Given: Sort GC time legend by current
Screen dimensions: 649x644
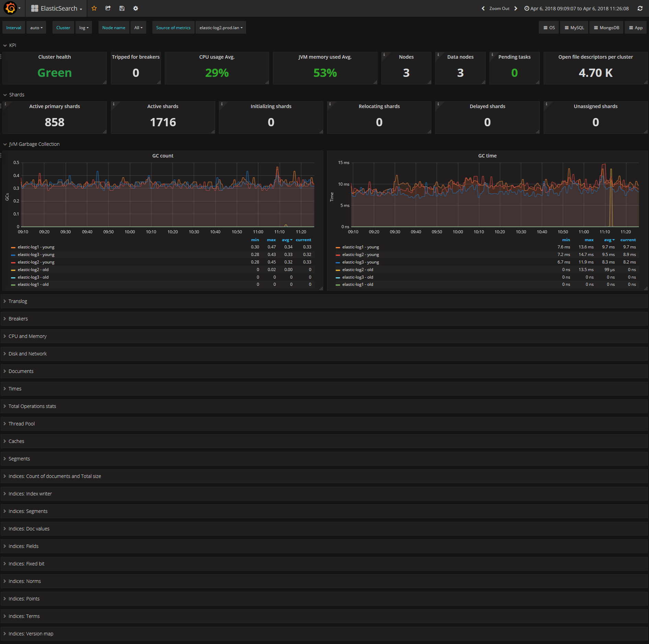Looking at the screenshot, I should (x=628, y=240).
